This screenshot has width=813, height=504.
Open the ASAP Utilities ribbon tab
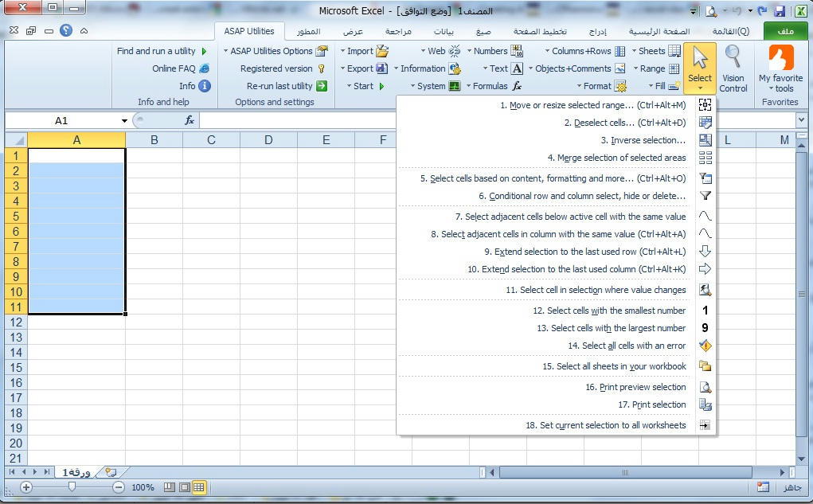pyautogui.click(x=249, y=31)
